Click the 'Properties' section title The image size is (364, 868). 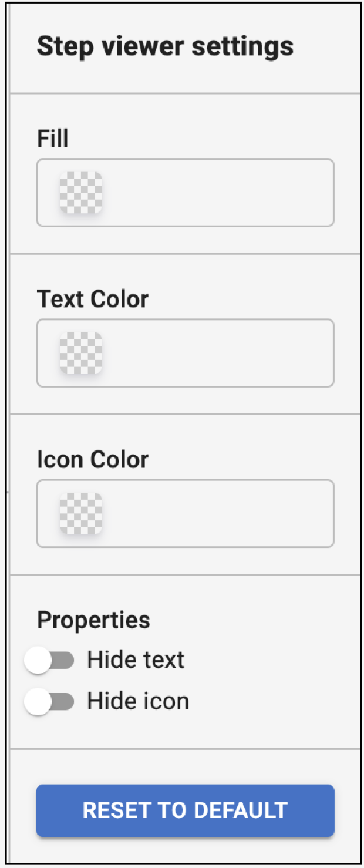(x=93, y=620)
